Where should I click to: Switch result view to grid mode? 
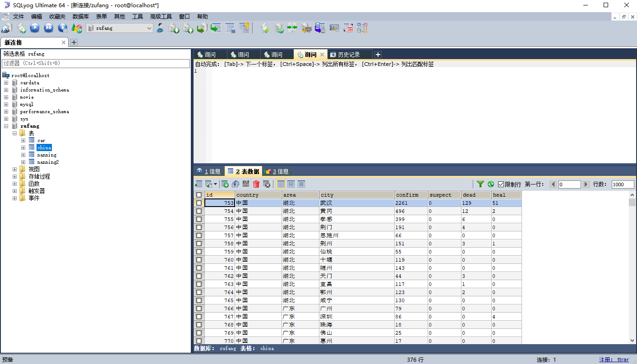(281, 184)
